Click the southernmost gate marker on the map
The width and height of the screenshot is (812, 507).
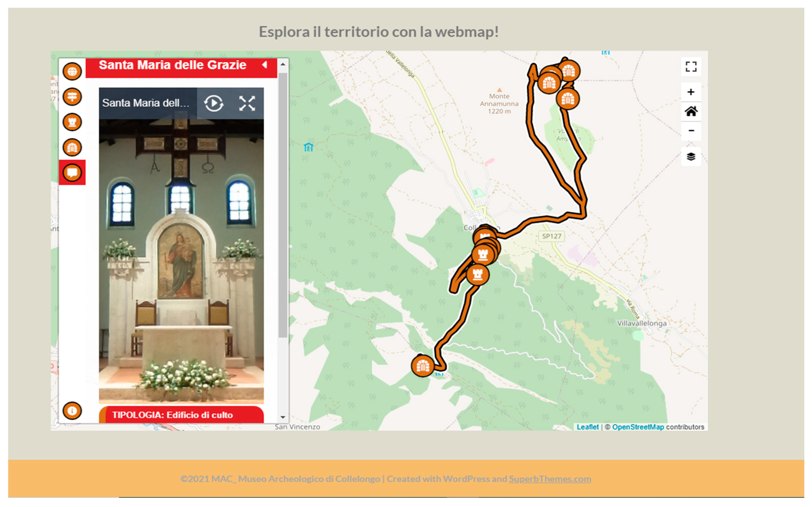(x=423, y=366)
